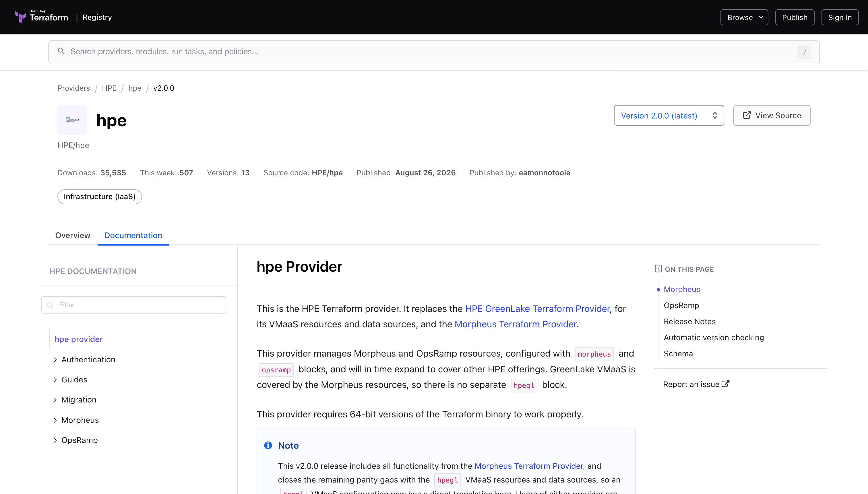Image resolution: width=868 pixels, height=494 pixels.
Task: Click the HPE provider logo thumbnail
Action: coord(72,120)
